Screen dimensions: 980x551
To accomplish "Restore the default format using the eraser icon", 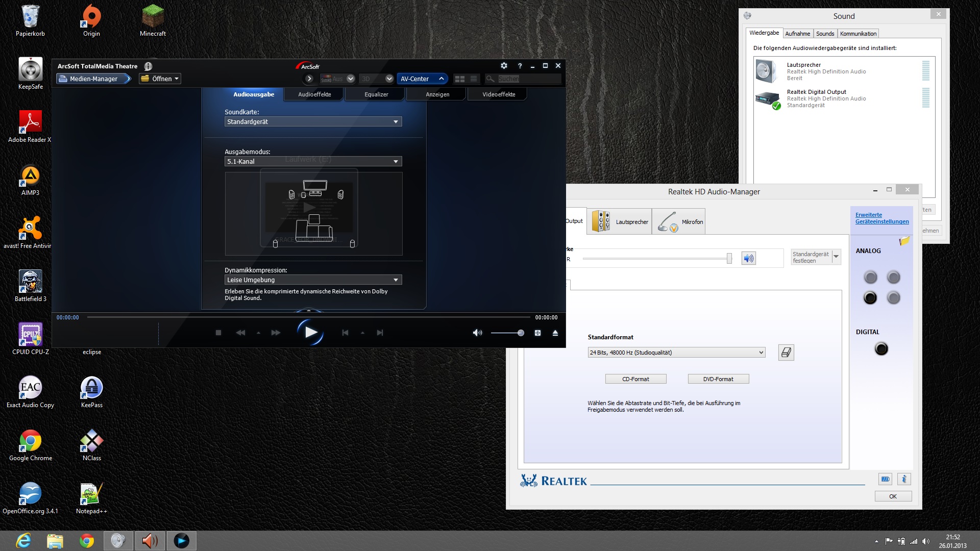I will coord(786,353).
